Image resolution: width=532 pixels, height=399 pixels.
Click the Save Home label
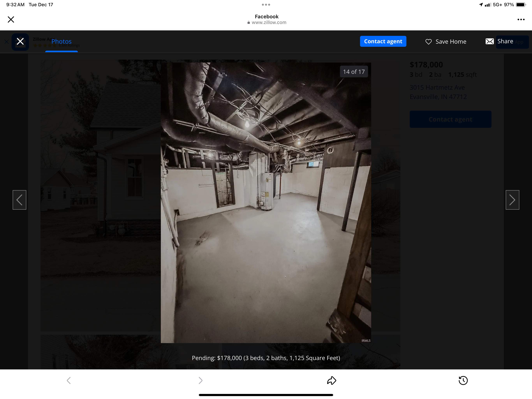click(451, 42)
